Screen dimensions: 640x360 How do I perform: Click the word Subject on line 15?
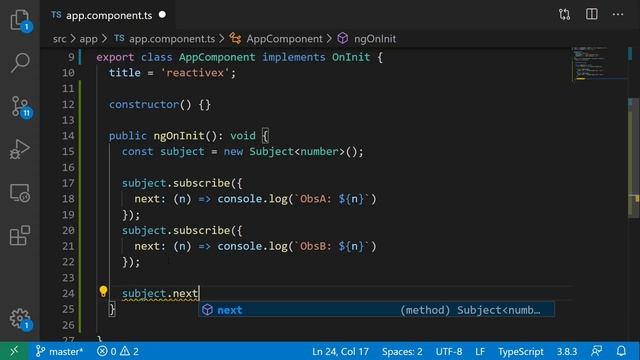271,151
